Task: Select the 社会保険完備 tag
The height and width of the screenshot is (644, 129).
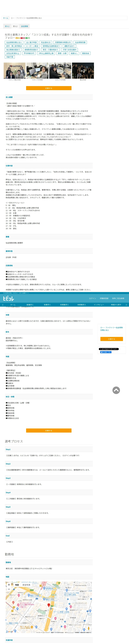Action: click(x=80, y=43)
